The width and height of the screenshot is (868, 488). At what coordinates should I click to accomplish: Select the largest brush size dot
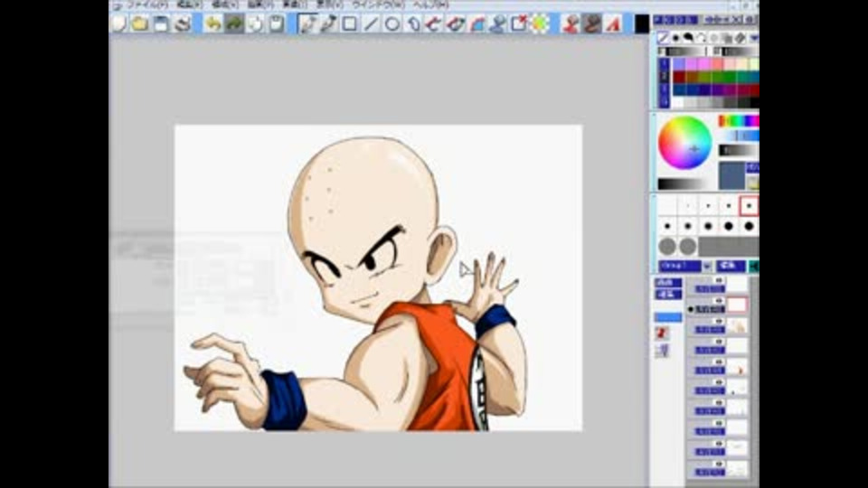tap(749, 226)
